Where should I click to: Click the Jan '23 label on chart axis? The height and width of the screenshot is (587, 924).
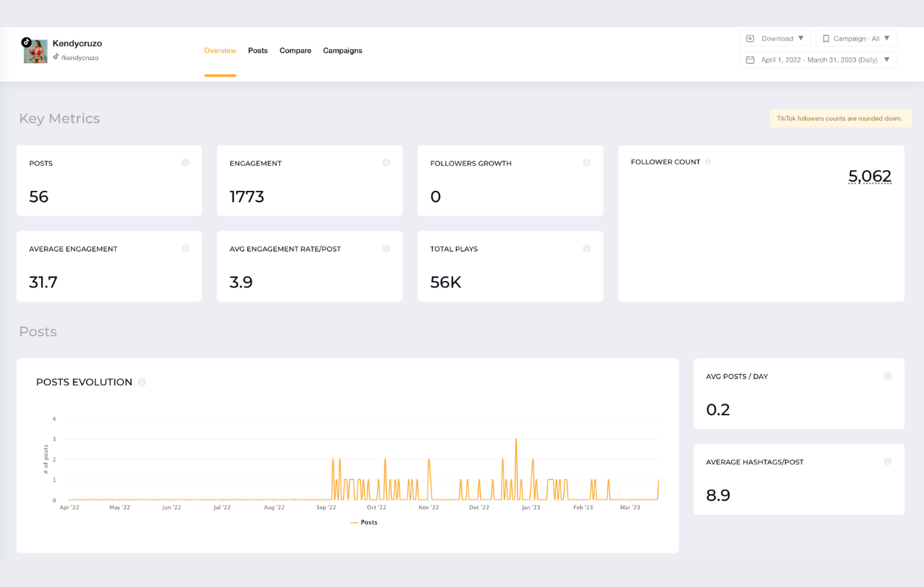point(531,507)
